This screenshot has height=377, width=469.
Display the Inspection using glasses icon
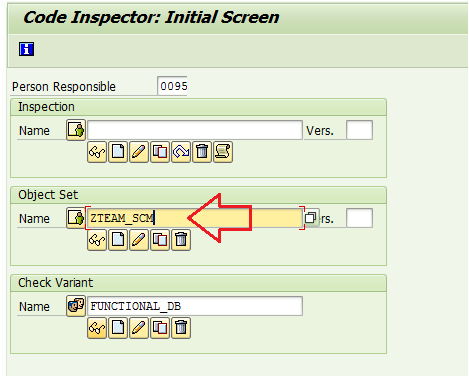(x=97, y=152)
